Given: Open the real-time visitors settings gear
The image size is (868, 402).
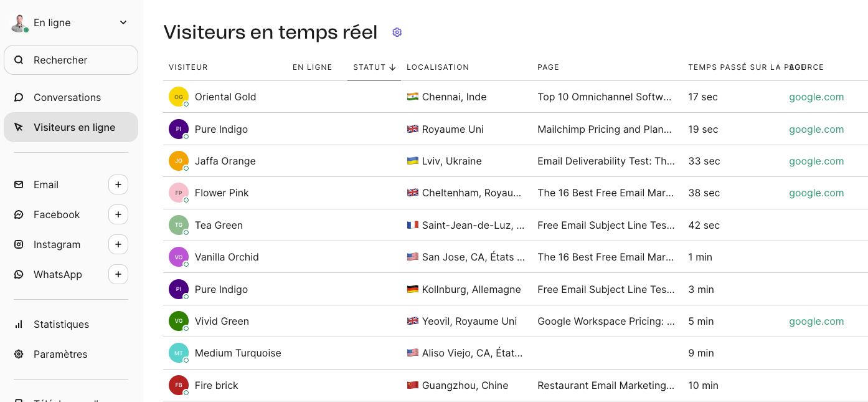Looking at the screenshot, I should tap(397, 32).
